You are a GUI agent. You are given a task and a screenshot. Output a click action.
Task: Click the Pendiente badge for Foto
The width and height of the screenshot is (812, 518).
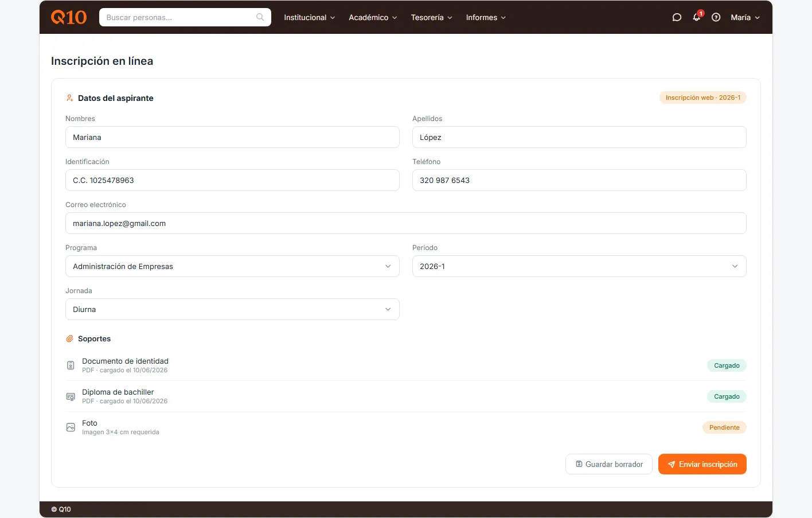[x=724, y=427]
